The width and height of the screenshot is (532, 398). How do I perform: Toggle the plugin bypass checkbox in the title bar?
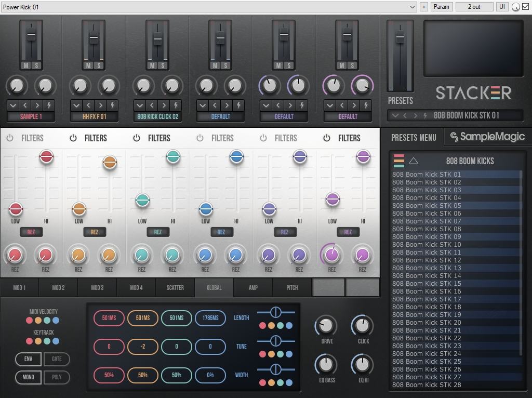(526, 7)
